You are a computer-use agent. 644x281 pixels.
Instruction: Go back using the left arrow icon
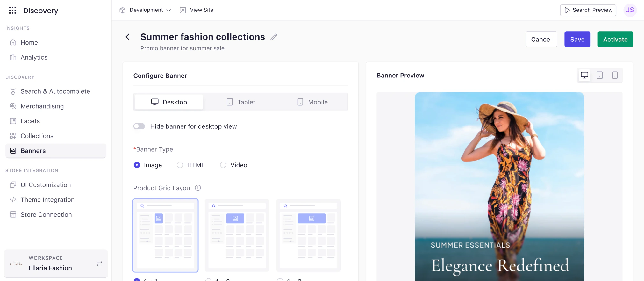pyautogui.click(x=127, y=37)
